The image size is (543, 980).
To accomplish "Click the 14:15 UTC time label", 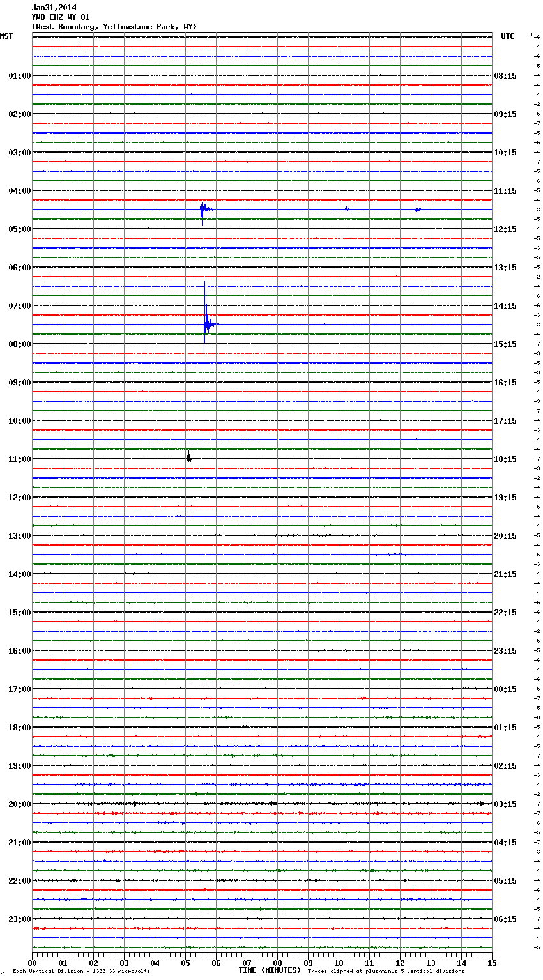I will (x=505, y=306).
